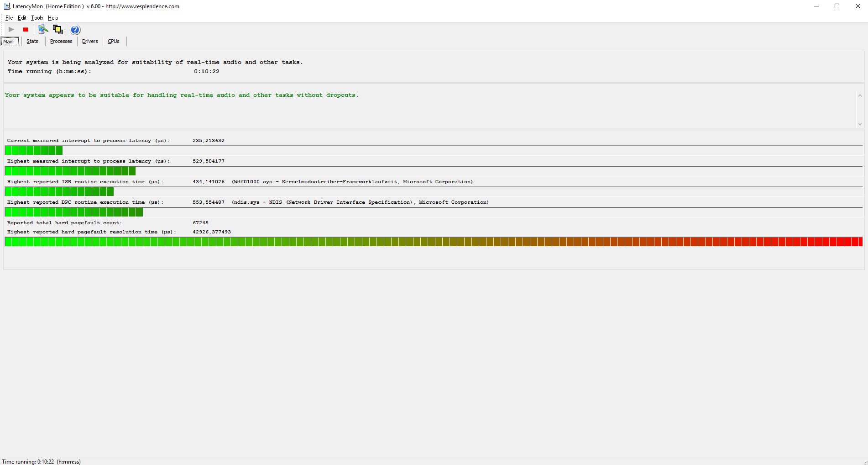The image size is (868, 465).
Task: Click 'Highest reported DPC routine execution time' label
Action: coord(85,202)
